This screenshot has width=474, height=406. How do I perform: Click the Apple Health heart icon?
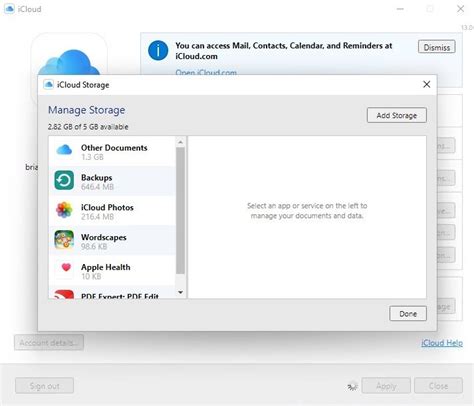[66, 267]
